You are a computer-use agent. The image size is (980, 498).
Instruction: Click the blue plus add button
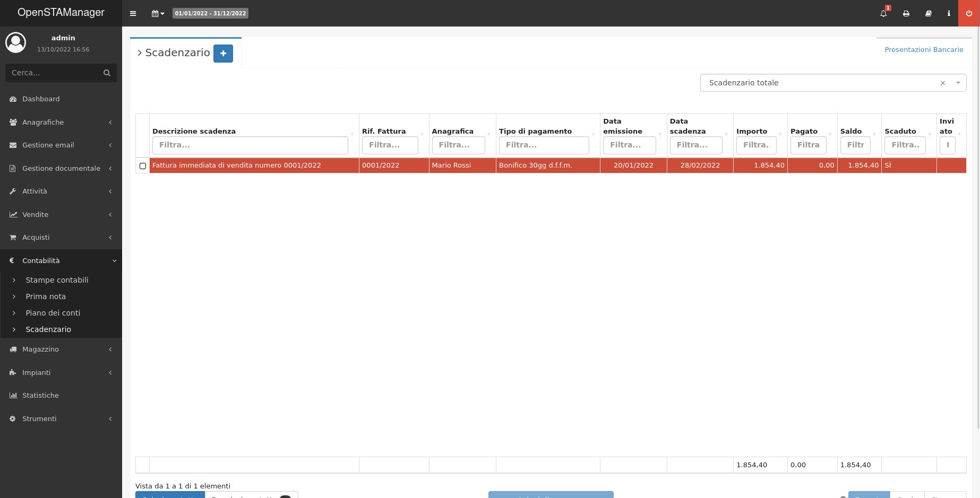(223, 53)
